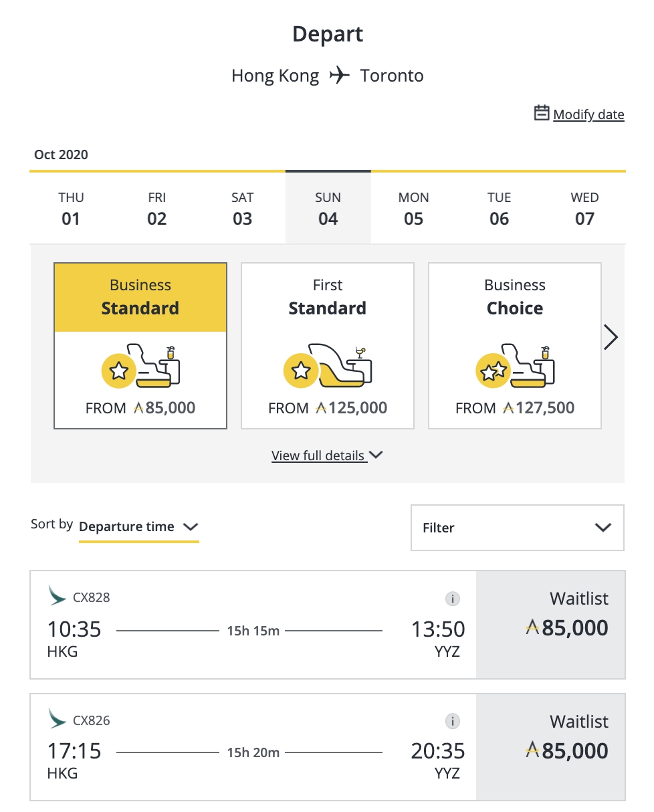Click the Cathay Pacific logo on CX826

(x=58, y=719)
